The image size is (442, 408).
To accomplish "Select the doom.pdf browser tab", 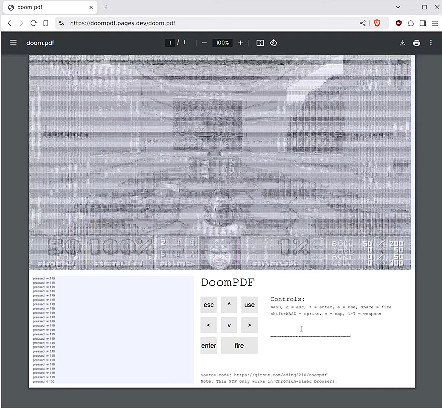I will (x=50, y=7).
